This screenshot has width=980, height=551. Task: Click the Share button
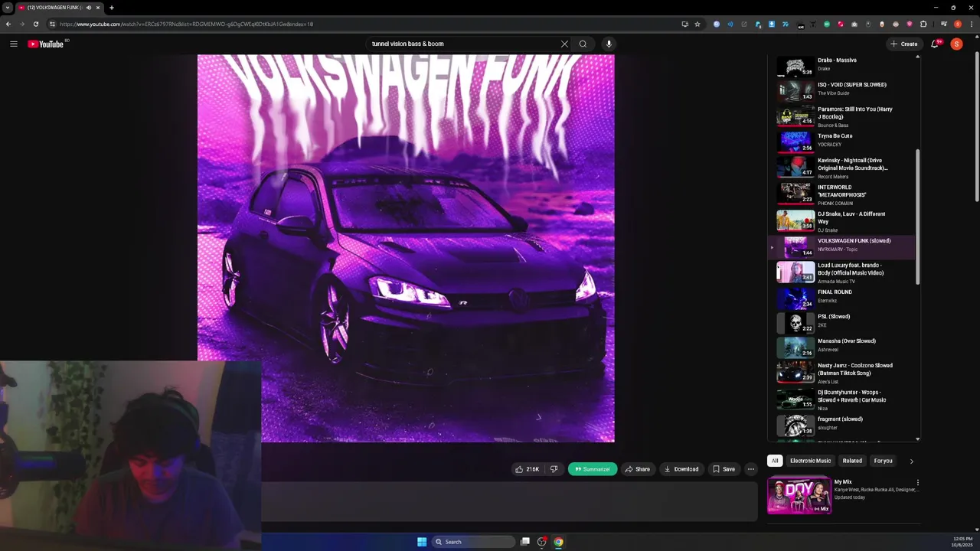[637, 469]
